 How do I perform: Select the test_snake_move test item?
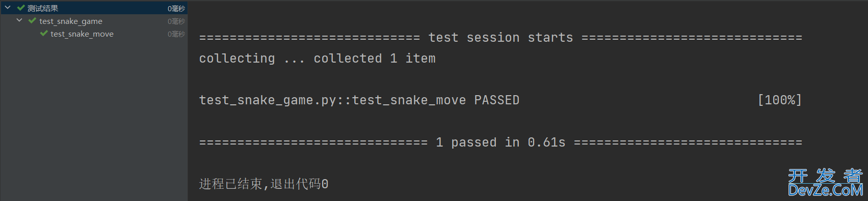pos(82,34)
